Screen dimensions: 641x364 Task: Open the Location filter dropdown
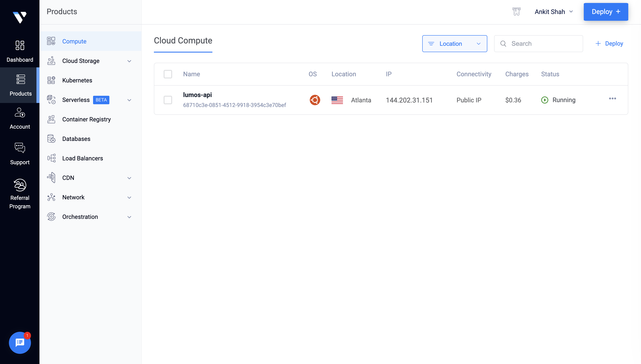[454, 44]
